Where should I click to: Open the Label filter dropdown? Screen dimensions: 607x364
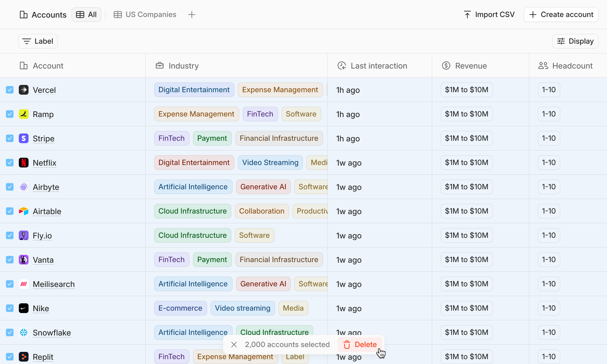coord(38,41)
